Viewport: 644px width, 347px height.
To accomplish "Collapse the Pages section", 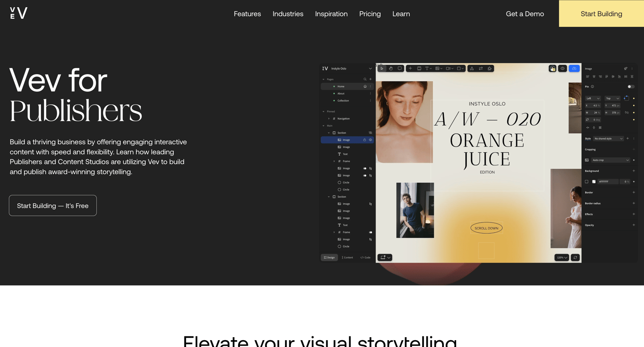I will 324,79.
